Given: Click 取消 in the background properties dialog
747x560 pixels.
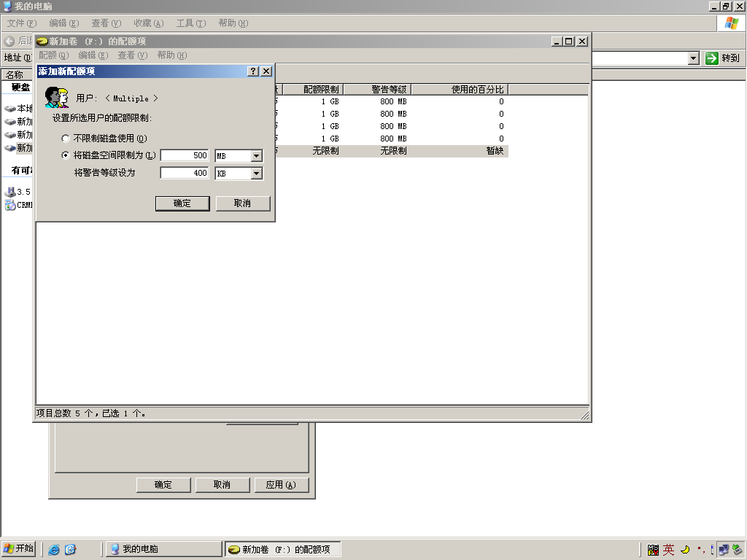Looking at the screenshot, I should pos(222,485).
